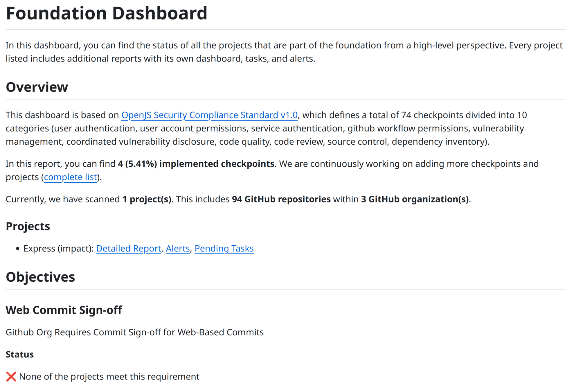Image resolution: width=574 pixels, height=392 pixels.
Task: Click the Objectives section heading
Action: 40,277
